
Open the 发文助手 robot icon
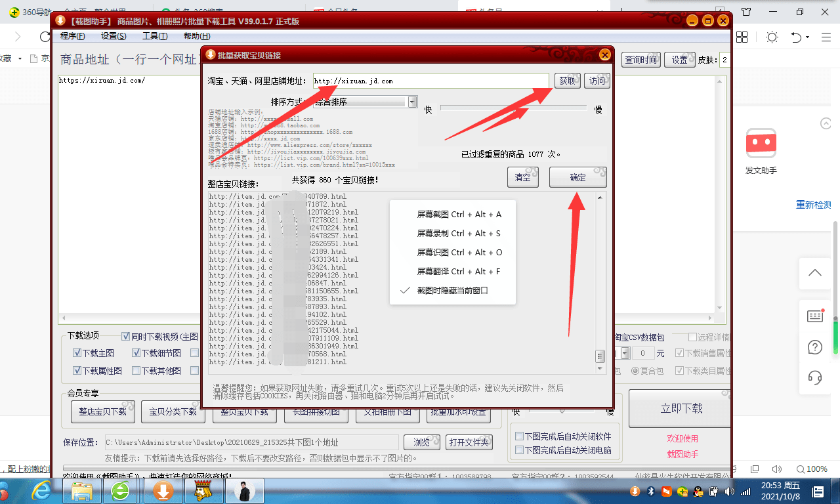761,142
